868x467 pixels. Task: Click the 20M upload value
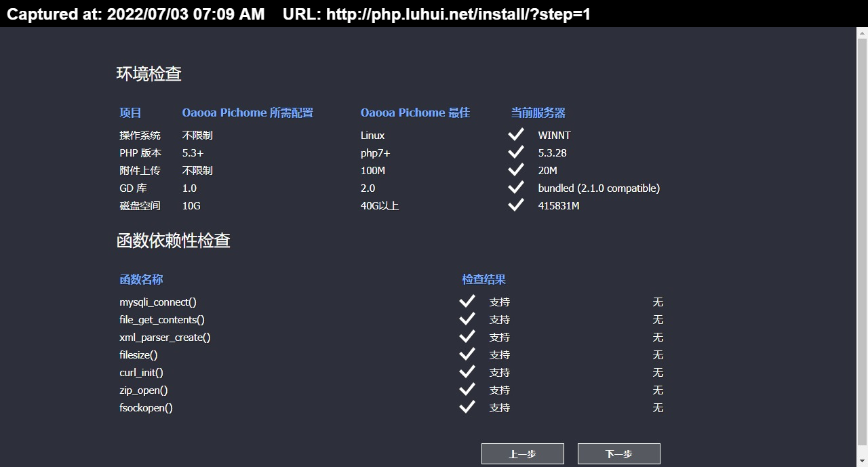(x=548, y=170)
